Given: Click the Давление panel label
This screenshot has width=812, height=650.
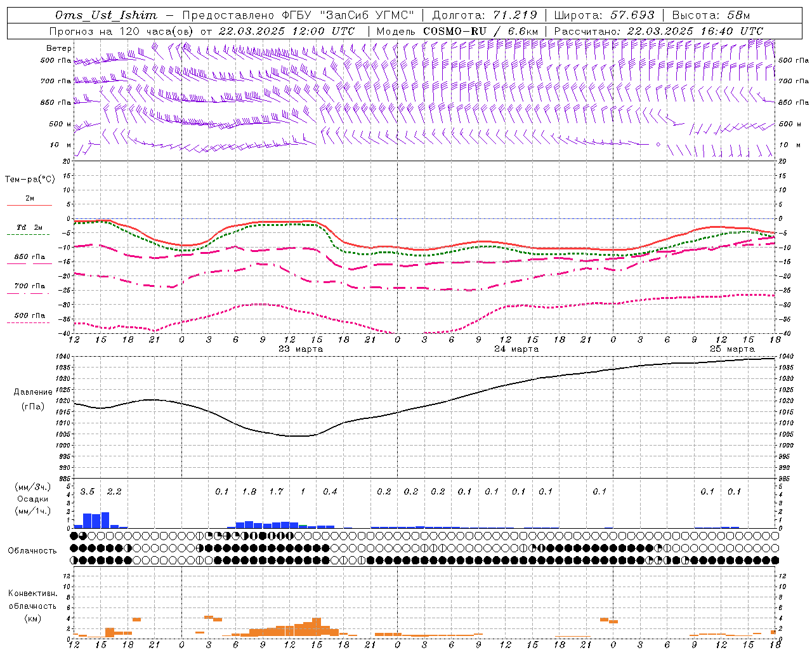Looking at the screenshot, I should pyautogui.click(x=32, y=392).
